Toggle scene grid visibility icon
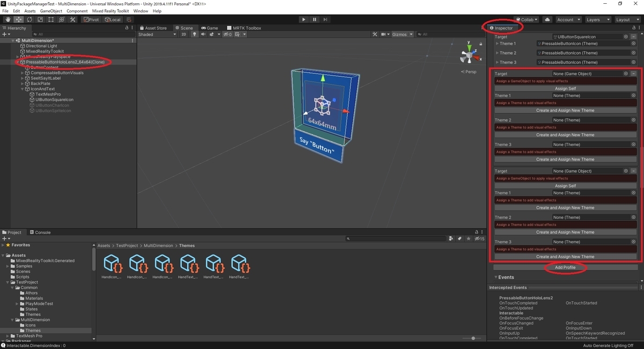Image resolution: width=644 pixels, height=349 pixels. [238, 34]
